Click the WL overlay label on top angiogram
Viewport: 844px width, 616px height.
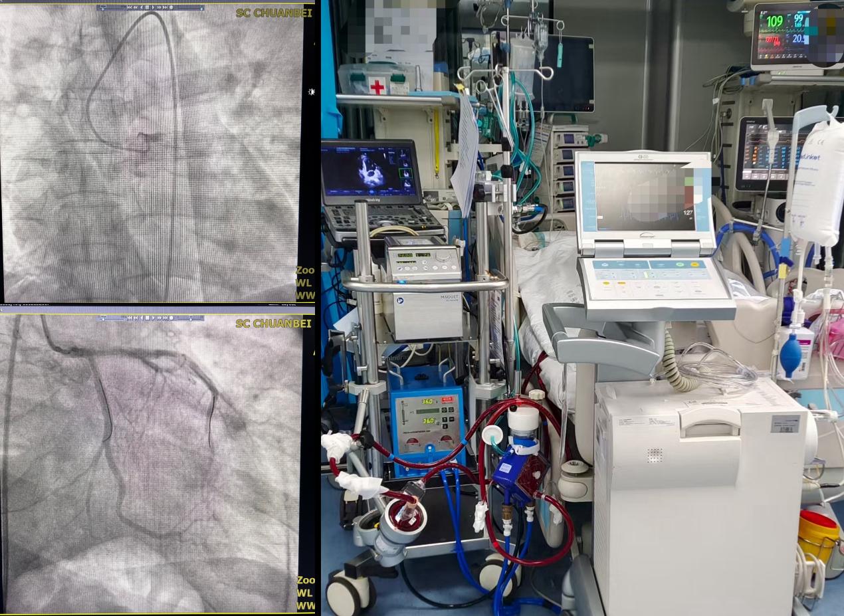(304, 282)
